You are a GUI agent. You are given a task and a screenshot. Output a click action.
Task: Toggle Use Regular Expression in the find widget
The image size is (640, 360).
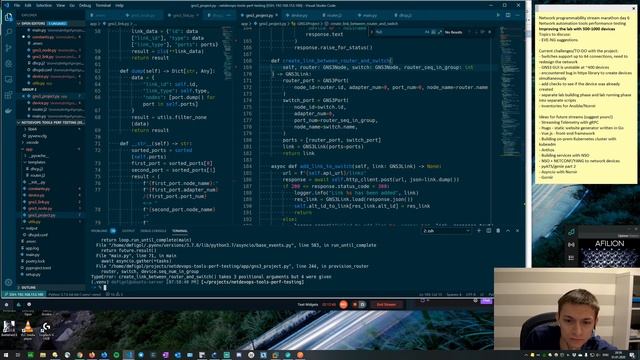tap(440, 32)
